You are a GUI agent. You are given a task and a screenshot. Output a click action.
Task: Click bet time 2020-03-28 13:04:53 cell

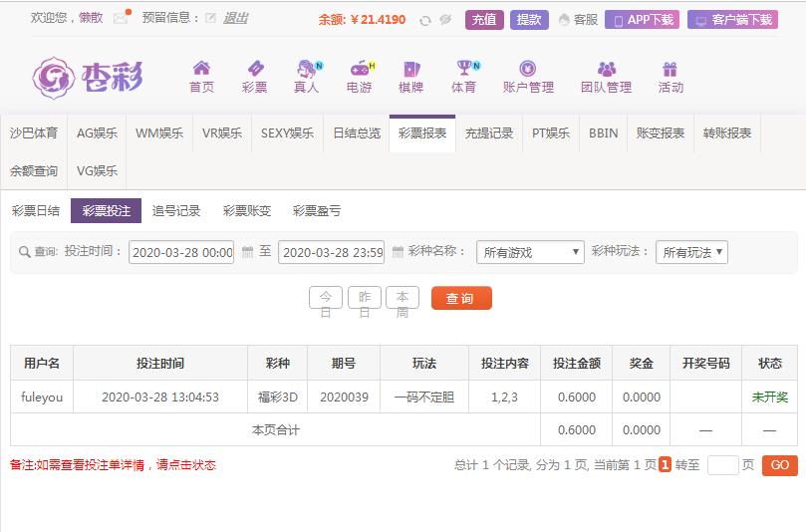pyautogui.click(x=160, y=397)
